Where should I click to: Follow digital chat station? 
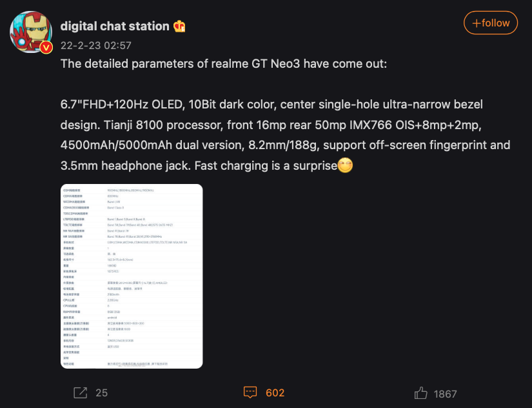click(491, 23)
